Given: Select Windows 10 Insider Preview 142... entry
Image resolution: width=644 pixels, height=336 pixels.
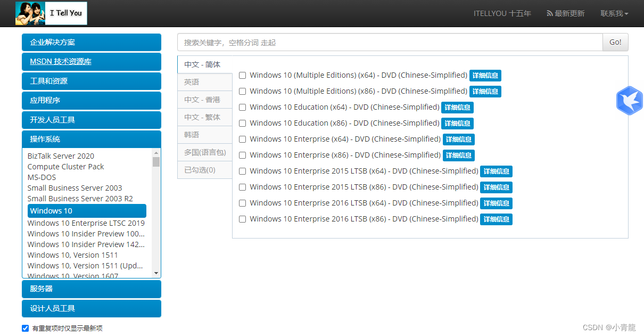Looking at the screenshot, I should [86, 244].
